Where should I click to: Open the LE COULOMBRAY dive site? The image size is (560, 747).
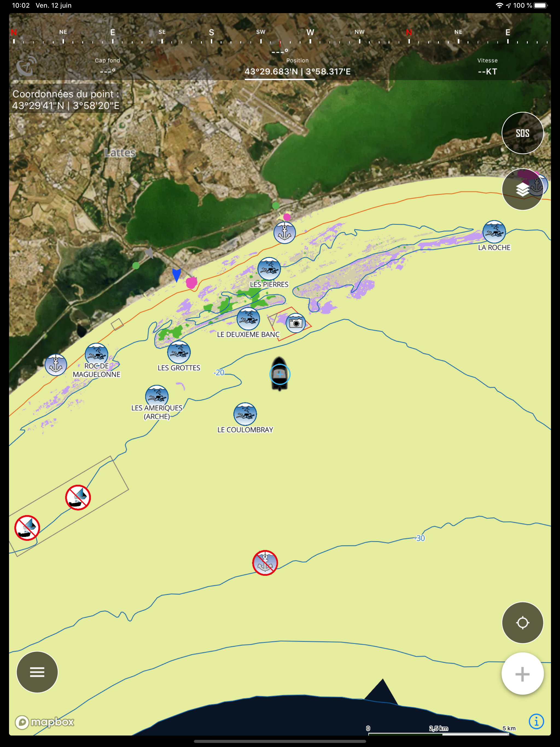click(245, 414)
